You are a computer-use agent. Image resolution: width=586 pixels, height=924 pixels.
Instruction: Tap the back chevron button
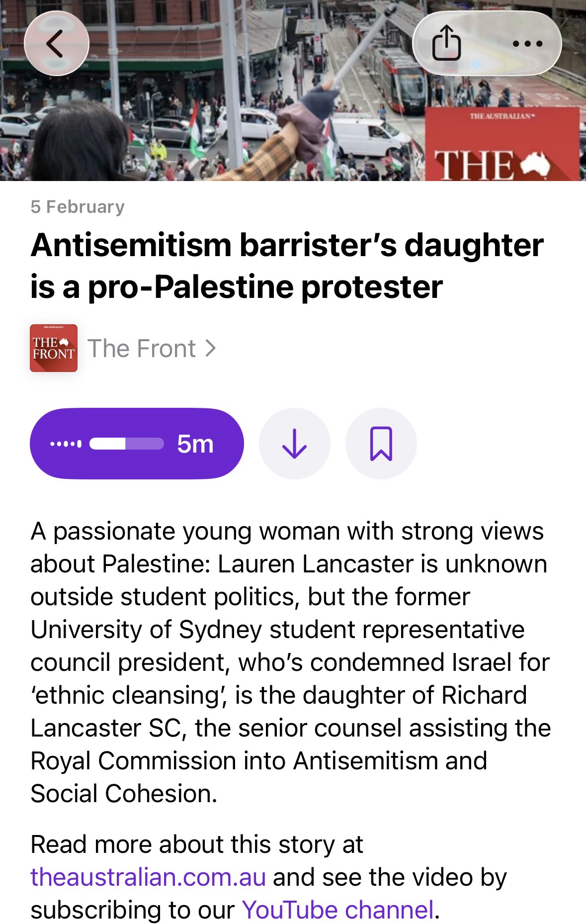(56, 44)
